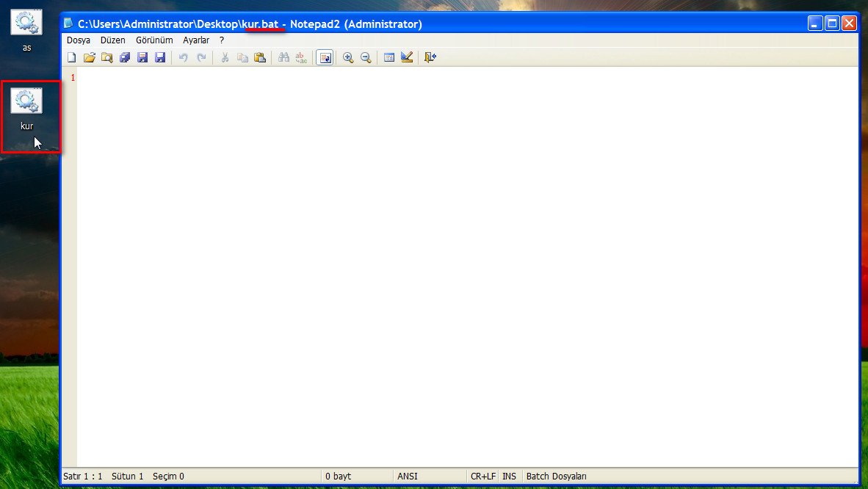The height and width of the screenshot is (489, 868).
Task: Open the syntax scheme selection icon
Action: 389,57
